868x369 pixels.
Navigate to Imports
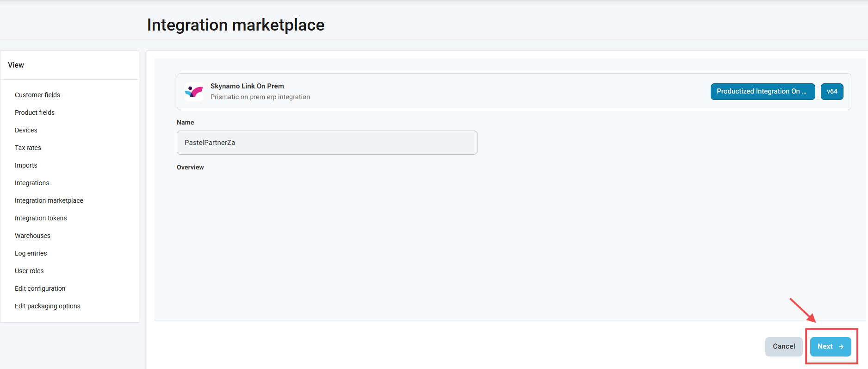[26, 165]
